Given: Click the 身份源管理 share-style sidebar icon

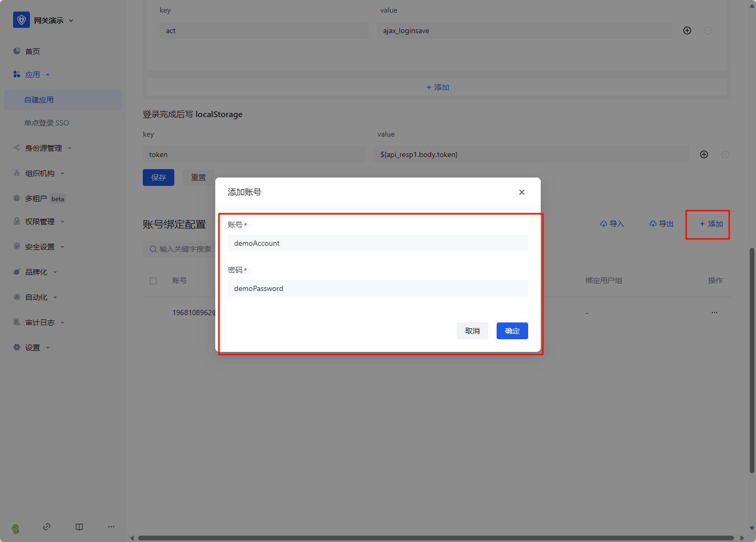Looking at the screenshot, I should coord(17,148).
